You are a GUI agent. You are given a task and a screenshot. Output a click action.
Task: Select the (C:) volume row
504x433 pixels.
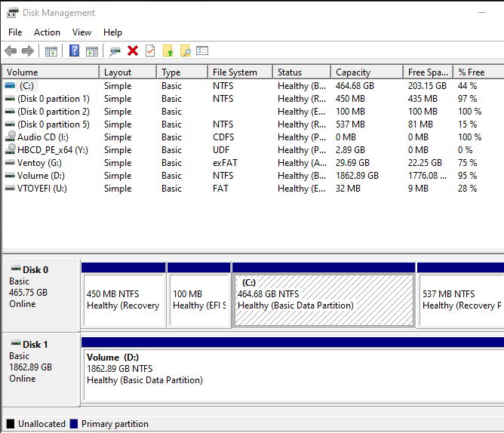254,86
